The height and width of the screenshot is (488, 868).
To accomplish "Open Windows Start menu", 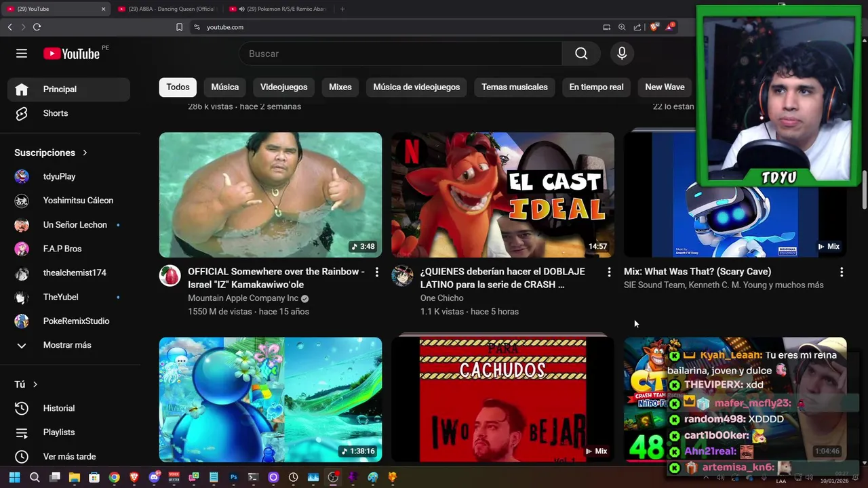I will 14,477.
